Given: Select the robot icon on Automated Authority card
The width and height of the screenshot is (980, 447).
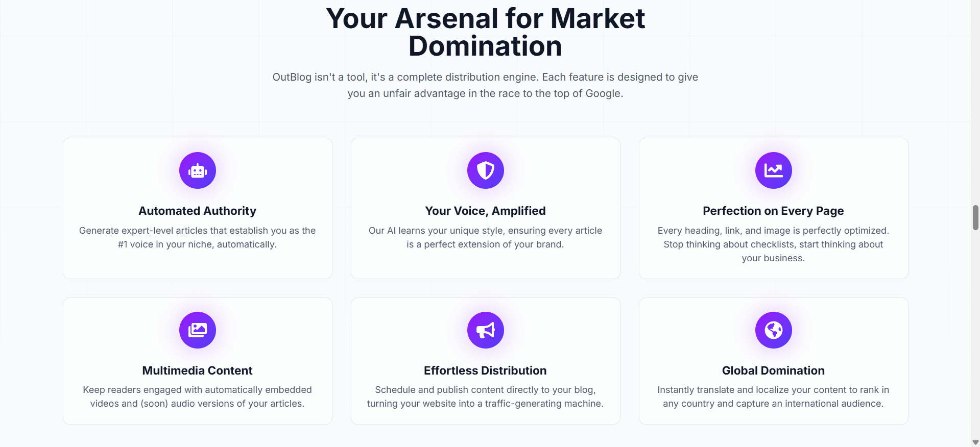Looking at the screenshot, I should (x=197, y=170).
